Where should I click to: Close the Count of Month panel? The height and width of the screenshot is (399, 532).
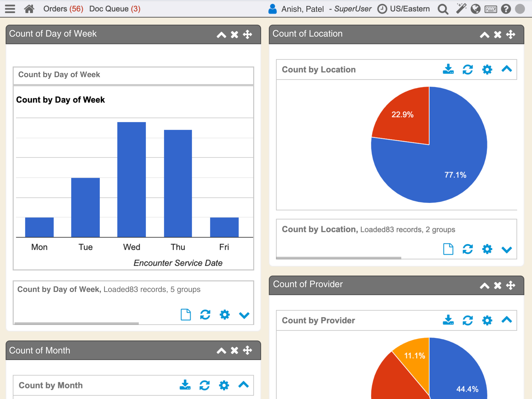pos(234,351)
